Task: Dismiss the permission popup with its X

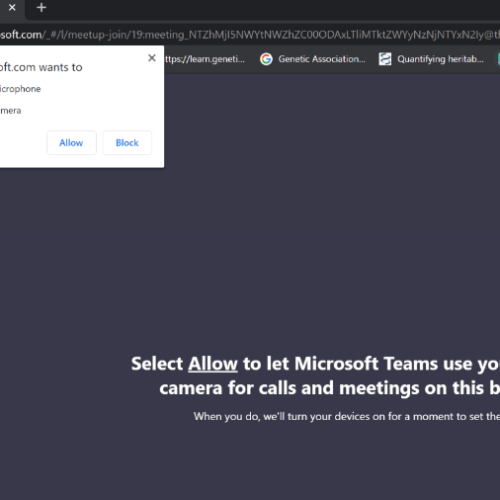Action: (152, 58)
